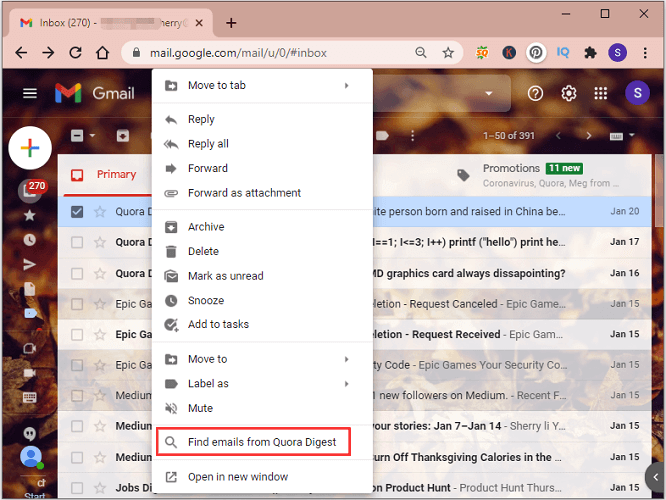Open a new browser tab
This screenshot has height=500, width=666.
[x=231, y=23]
